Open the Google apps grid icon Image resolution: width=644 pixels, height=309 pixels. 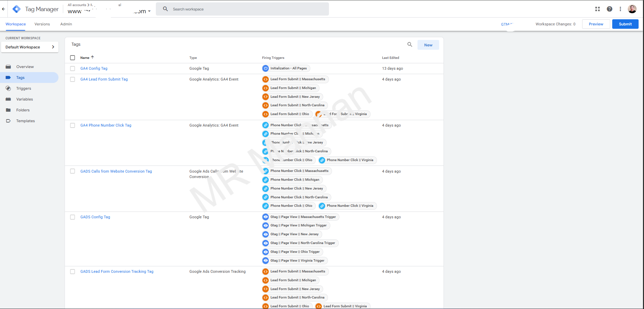597,9
